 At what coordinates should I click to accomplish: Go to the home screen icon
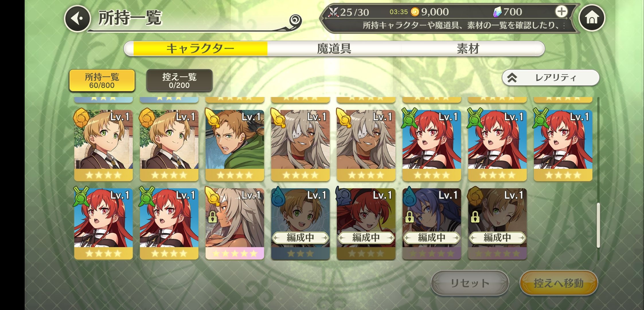592,18
